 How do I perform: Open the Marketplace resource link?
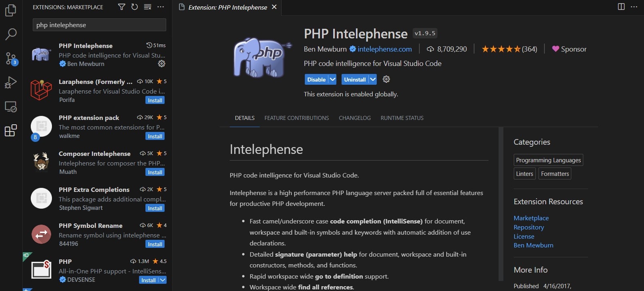point(531,218)
